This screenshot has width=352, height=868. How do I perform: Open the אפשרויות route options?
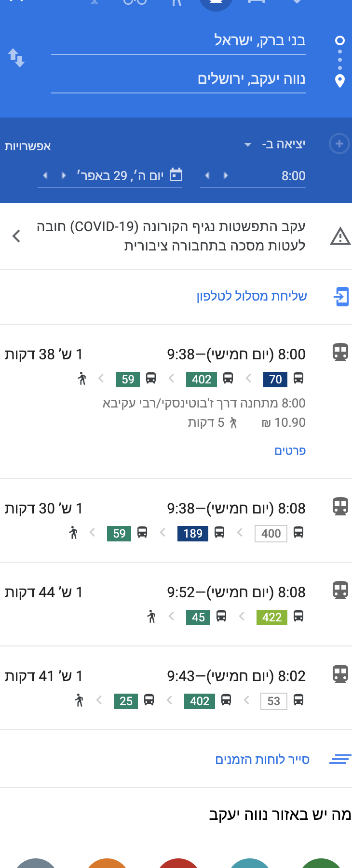[x=27, y=146]
